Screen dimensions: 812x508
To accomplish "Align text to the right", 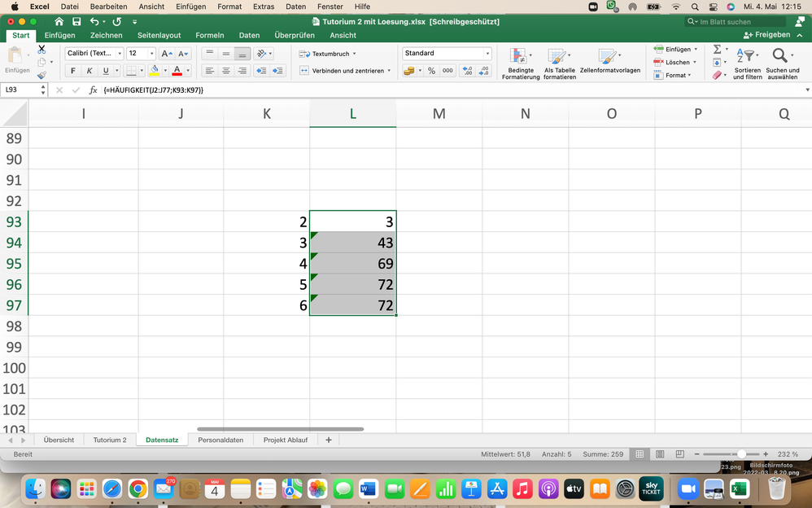I will coord(242,71).
